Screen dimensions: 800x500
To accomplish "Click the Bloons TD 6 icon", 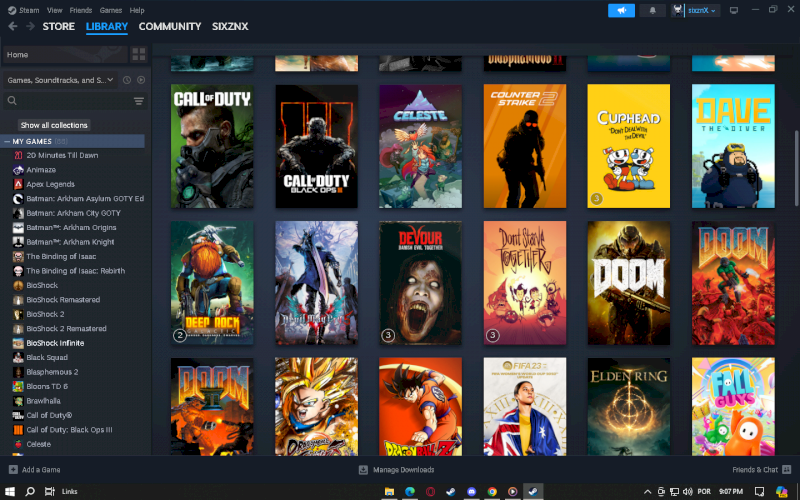I will tap(18, 386).
